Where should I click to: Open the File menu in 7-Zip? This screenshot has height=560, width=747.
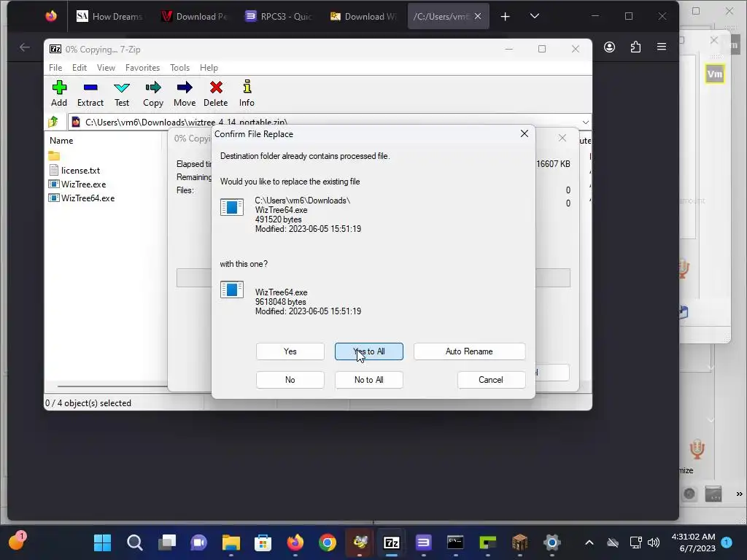click(x=55, y=68)
